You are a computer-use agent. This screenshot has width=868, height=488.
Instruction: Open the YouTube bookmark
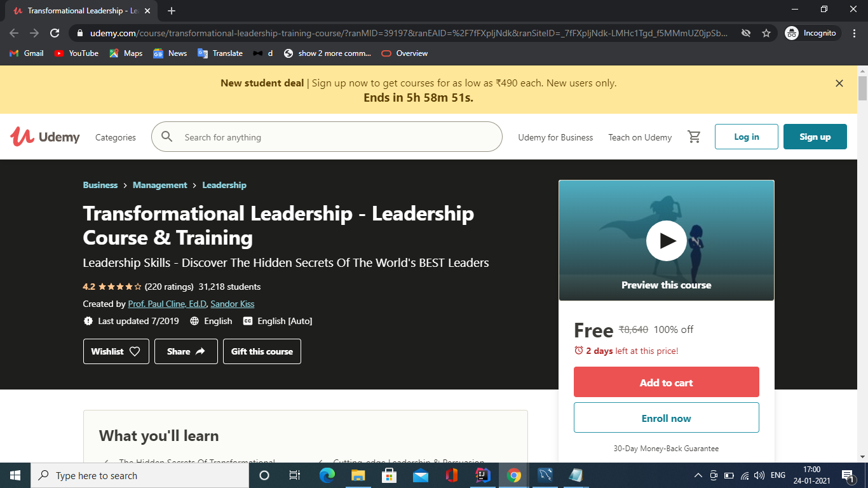coord(76,53)
